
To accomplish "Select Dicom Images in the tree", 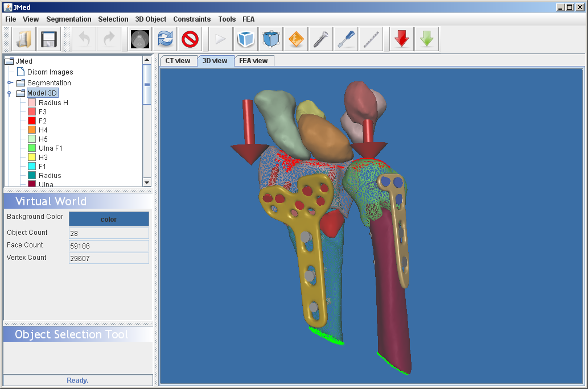I will point(50,72).
